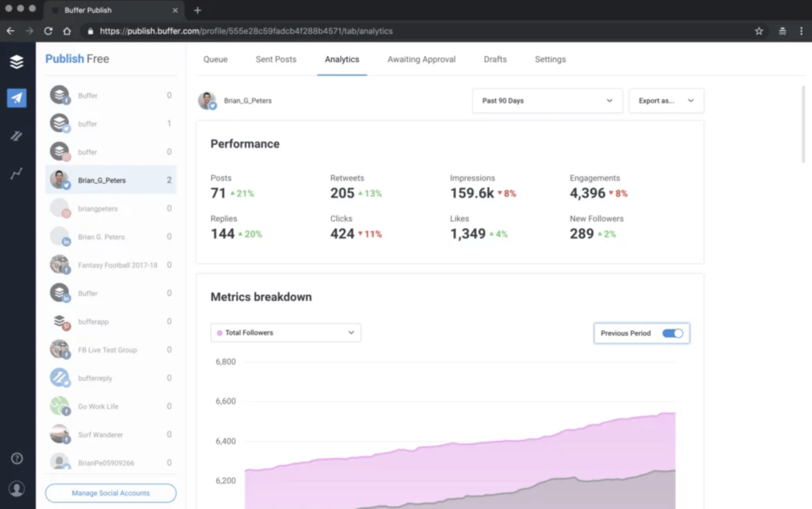Switch to the Queue tab
Screen dimensions: 812x509
[215, 60]
